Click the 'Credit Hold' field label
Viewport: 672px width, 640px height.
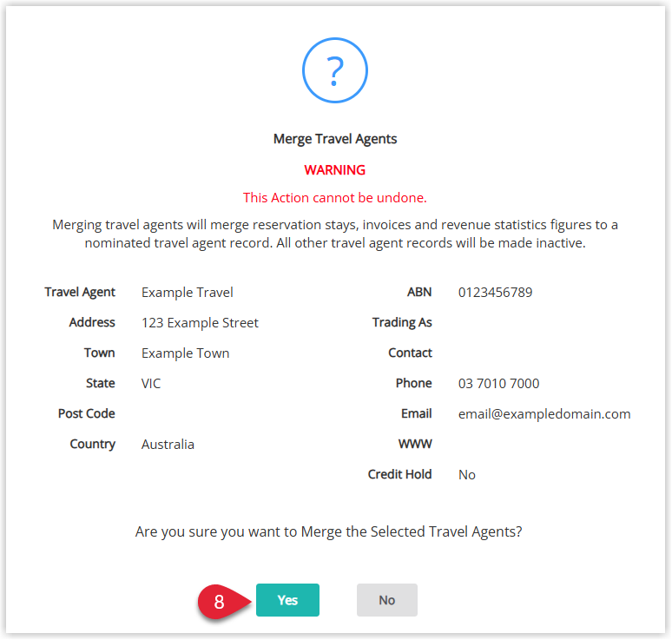point(400,474)
